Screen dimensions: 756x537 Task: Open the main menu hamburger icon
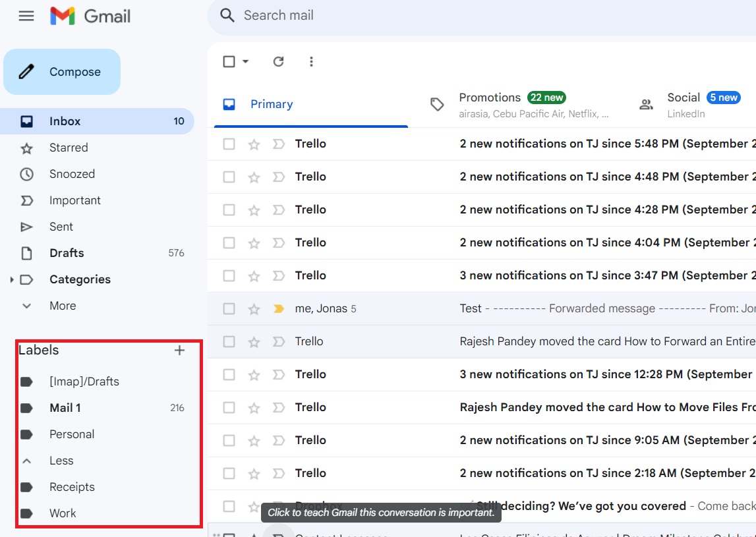[26, 16]
